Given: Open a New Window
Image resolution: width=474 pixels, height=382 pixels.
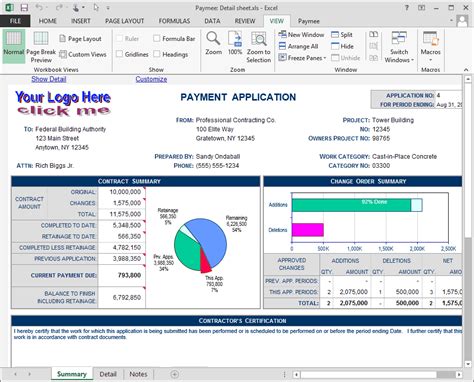Looking at the screenshot, I should tap(301, 34).
